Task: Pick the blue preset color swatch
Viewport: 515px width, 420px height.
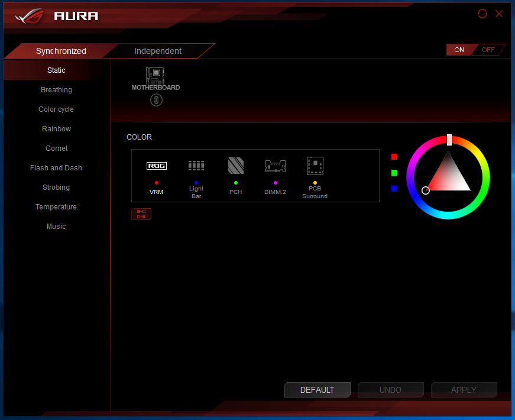Action: (394, 189)
